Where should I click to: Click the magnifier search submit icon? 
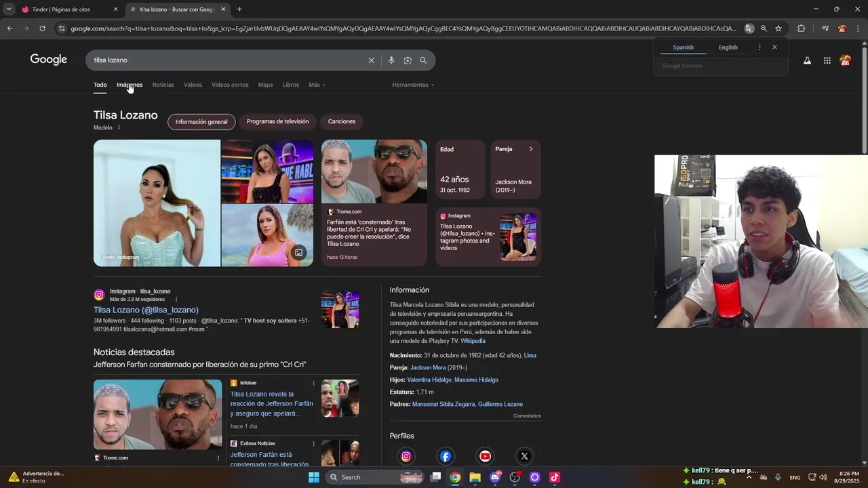click(423, 60)
